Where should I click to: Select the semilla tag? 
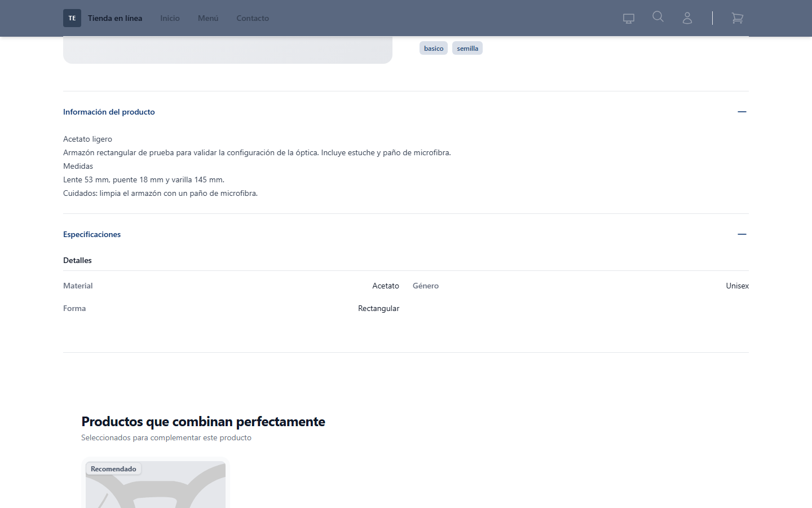[467, 49]
